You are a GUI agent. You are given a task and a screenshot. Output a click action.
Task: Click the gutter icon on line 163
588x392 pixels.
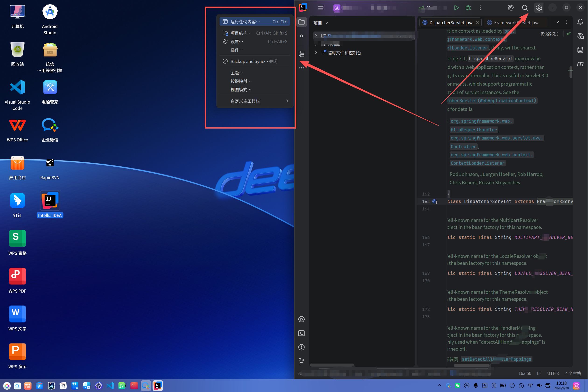[435, 202]
